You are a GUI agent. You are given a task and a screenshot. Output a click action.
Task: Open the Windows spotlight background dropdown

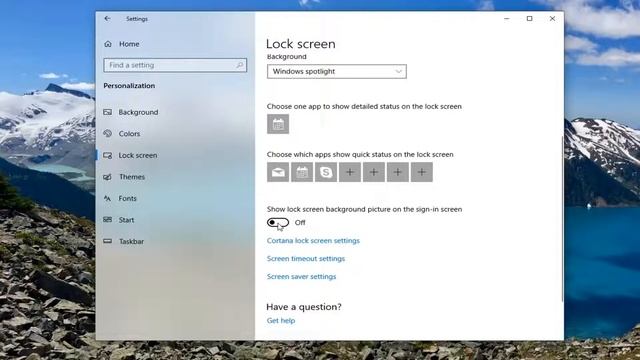click(337, 71)
